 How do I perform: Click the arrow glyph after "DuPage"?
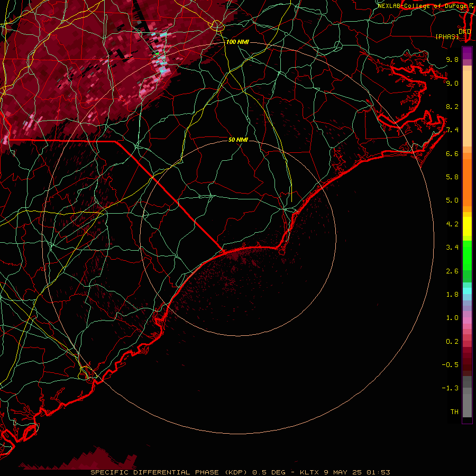(x=471, y=5)
